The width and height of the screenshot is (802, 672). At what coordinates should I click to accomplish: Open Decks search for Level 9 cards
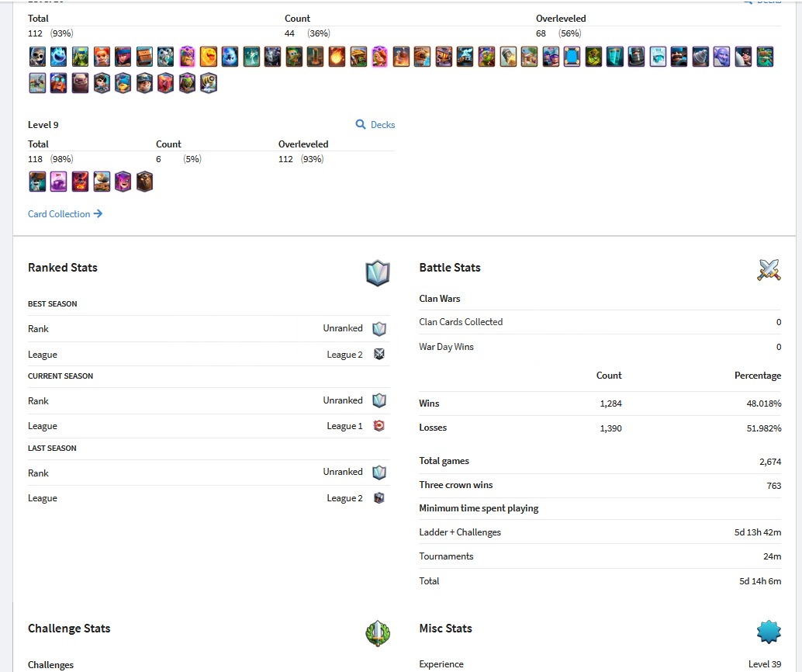tap(375, 124)
